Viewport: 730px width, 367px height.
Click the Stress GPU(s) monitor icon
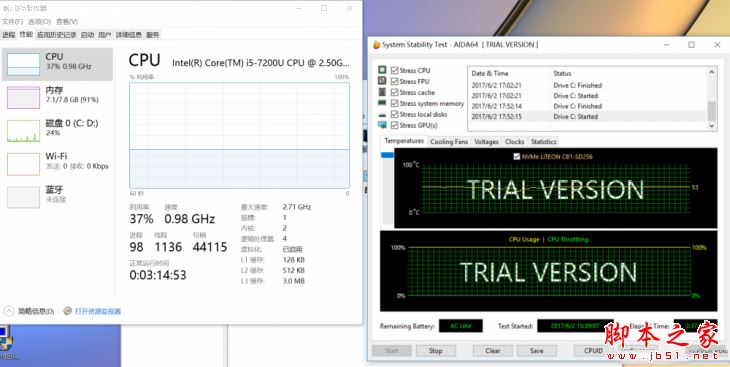382,125
